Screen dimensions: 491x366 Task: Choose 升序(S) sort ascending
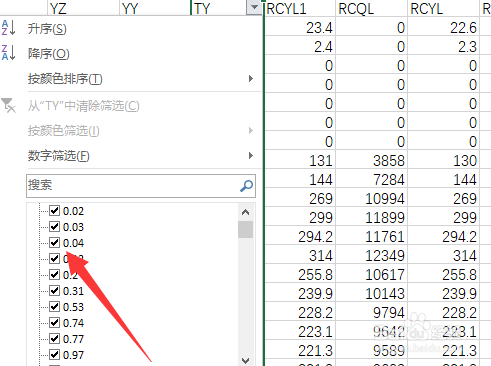point(47,29)
